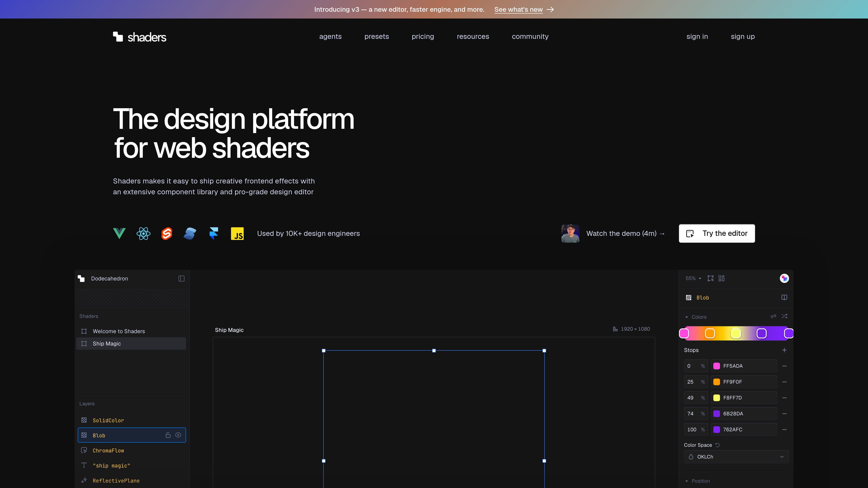Remove the F8FF7D stop with minus icon

(784, 398)
